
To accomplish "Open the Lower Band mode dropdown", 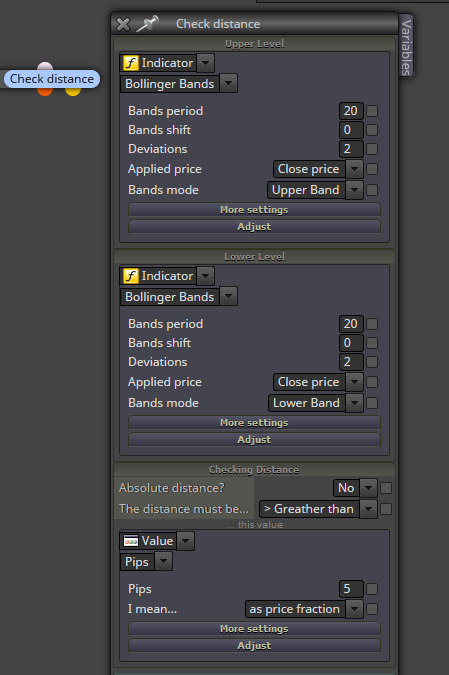I will [316, 403].
